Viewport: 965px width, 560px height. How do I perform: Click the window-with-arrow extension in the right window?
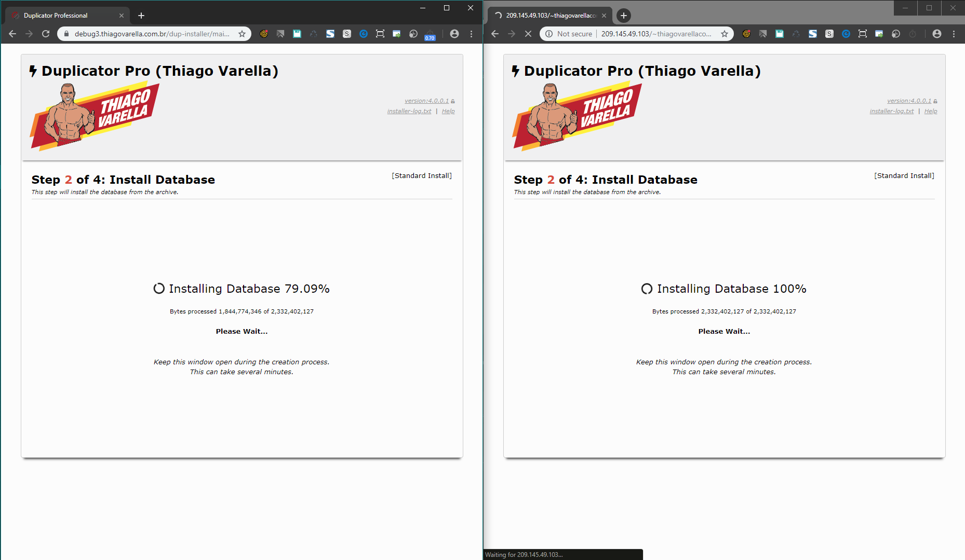pyautogui.click(x=879, y=34)
